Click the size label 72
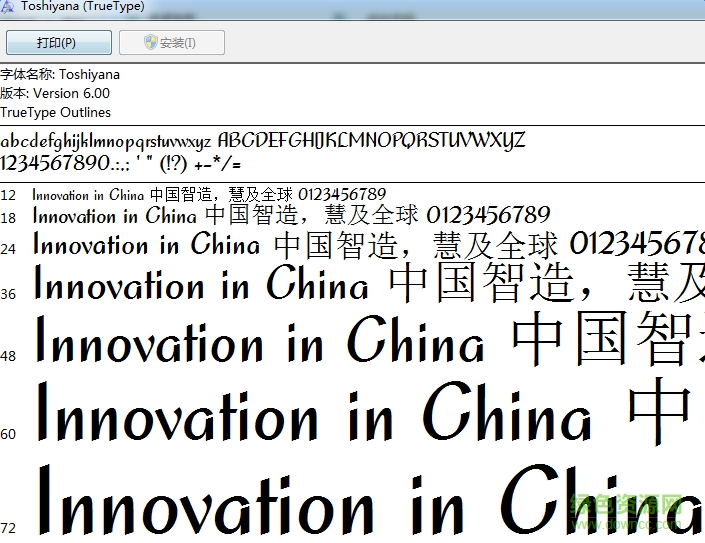 tap(8, 528)
